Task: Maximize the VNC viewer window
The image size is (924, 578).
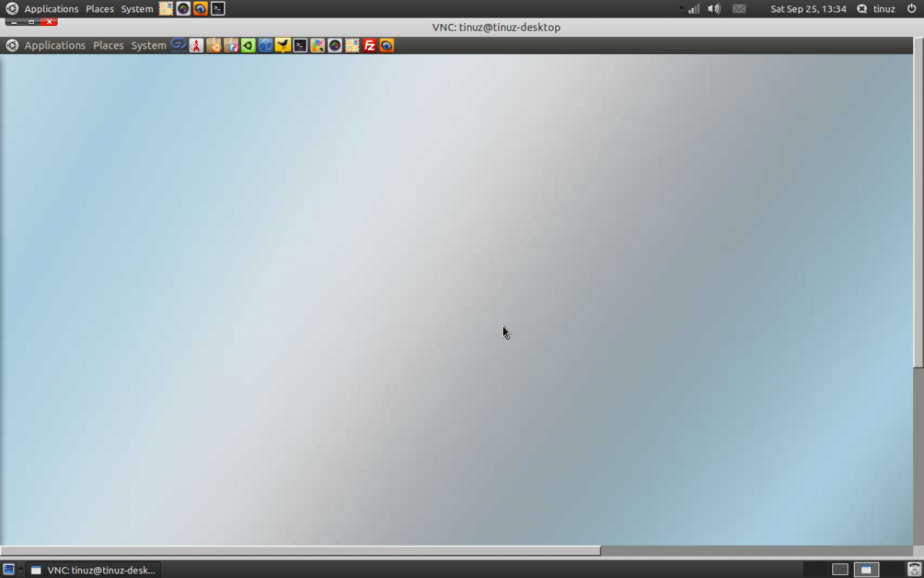Action: 32,22
